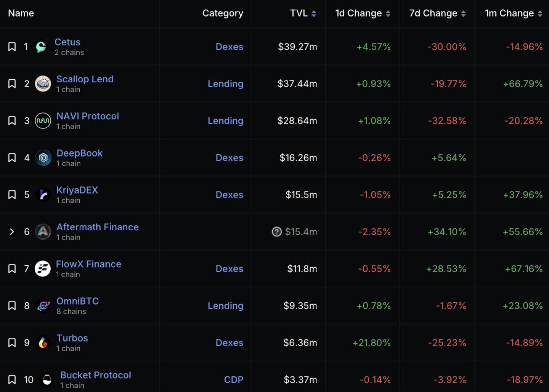Image resolution: width=549 pixels, height=392 pixels.
Task: Bookmark the OmniBTC row
Action: [12, 306]
